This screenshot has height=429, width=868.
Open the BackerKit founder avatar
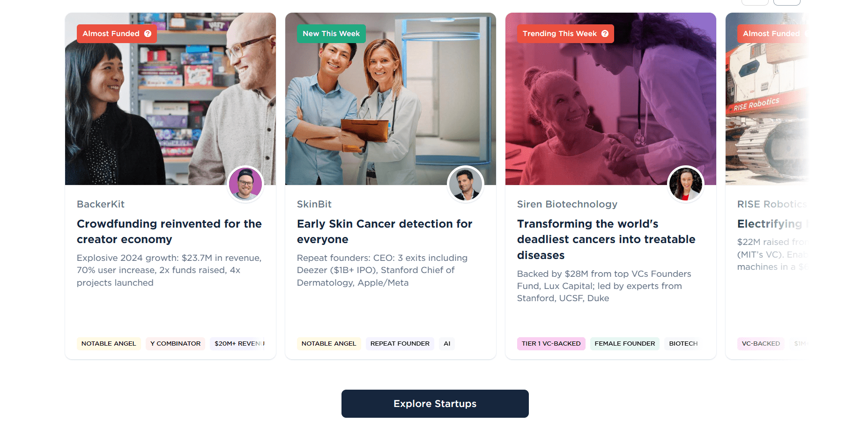(x=245, y=184)
